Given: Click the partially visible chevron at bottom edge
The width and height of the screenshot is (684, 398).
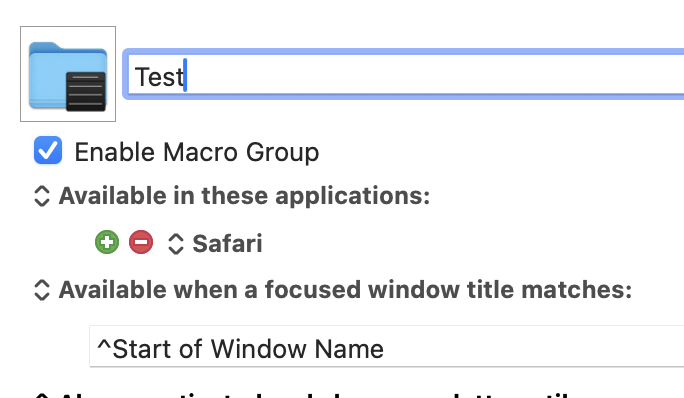Looking at the screenshot, I should pyautogui.click(x=42, y=395).
